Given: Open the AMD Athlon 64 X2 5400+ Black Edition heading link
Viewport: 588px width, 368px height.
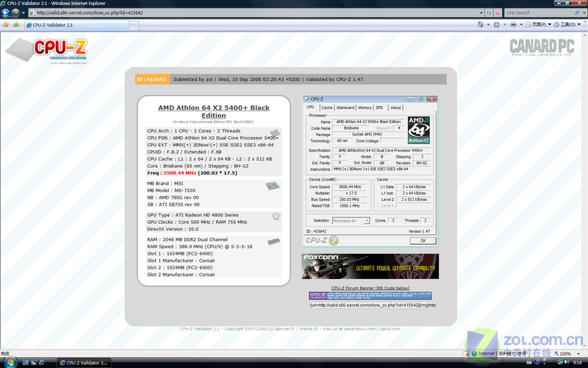Looking at the screenshot, I should click(214, 112).
